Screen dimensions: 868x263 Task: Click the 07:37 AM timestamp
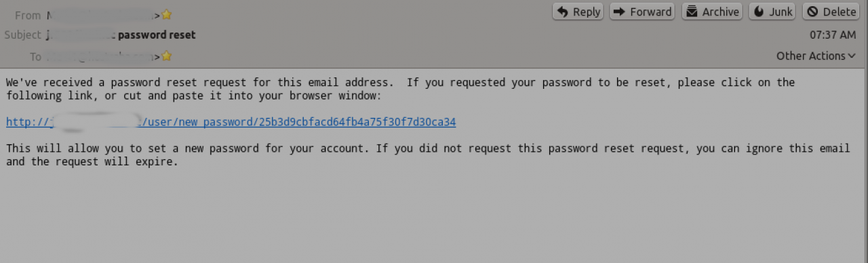[x=833, y=35]
